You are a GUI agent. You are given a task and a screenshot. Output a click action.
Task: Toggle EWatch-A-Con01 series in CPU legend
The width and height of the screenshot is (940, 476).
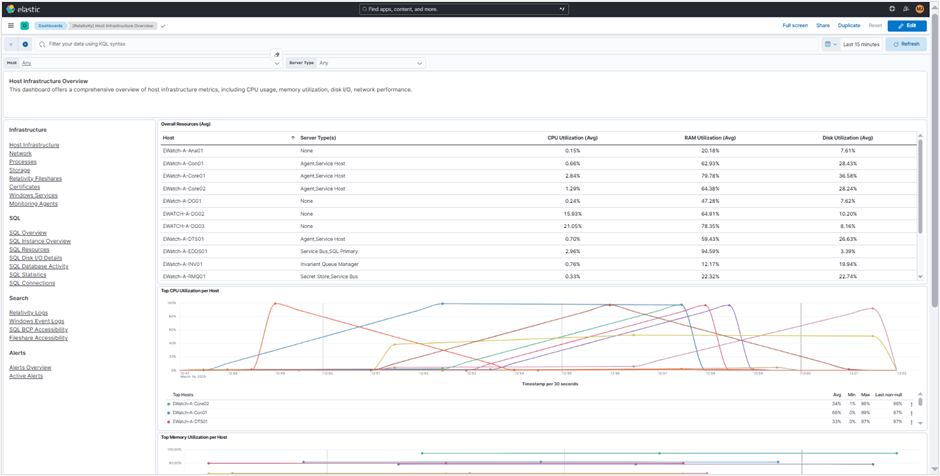189,412
